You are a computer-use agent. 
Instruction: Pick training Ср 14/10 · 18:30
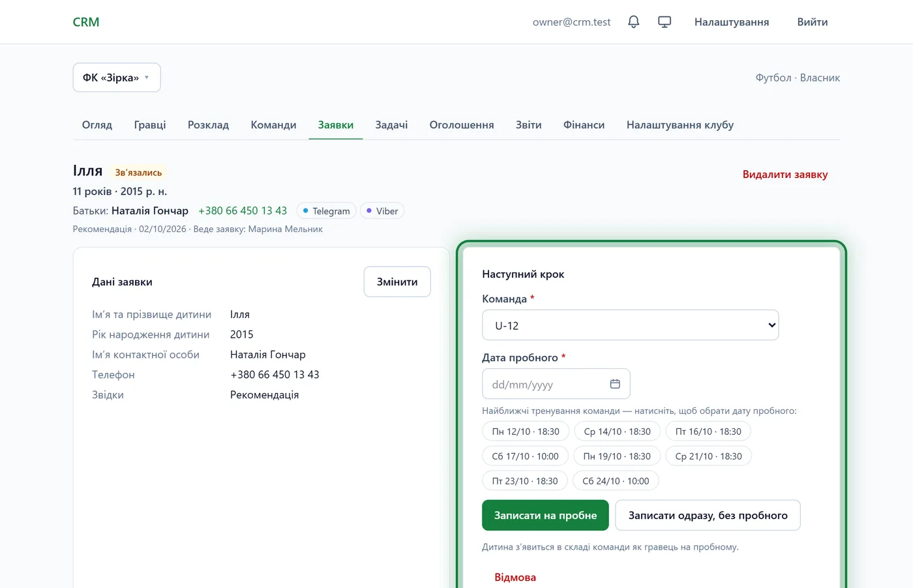(x=617, y=432)
